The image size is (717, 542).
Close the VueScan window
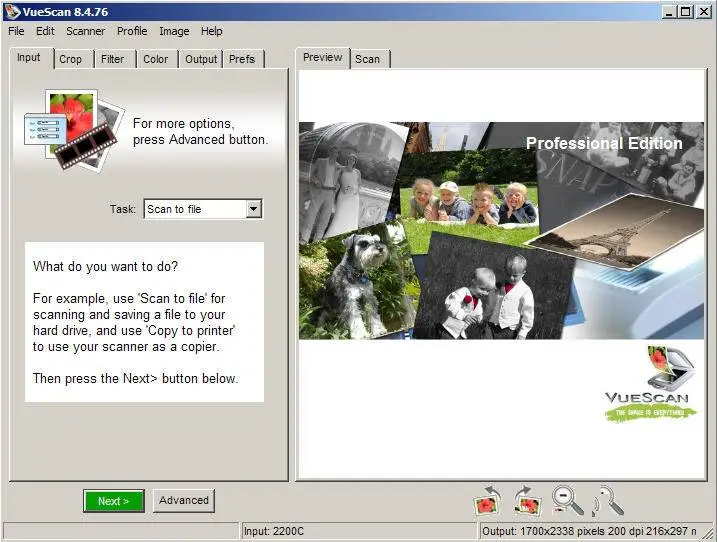pyautogui.click(x=704, y=12)
